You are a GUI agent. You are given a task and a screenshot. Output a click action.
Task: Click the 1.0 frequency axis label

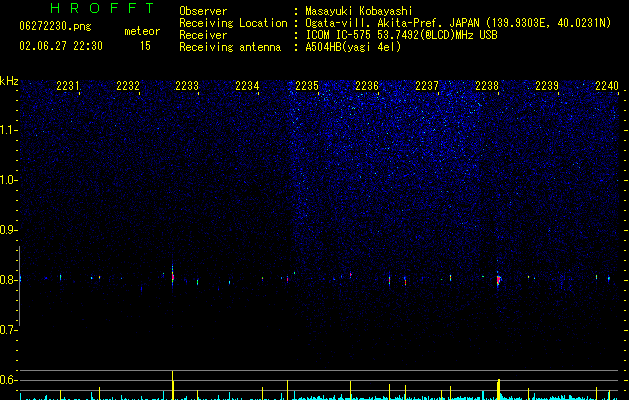coord(8,180)
